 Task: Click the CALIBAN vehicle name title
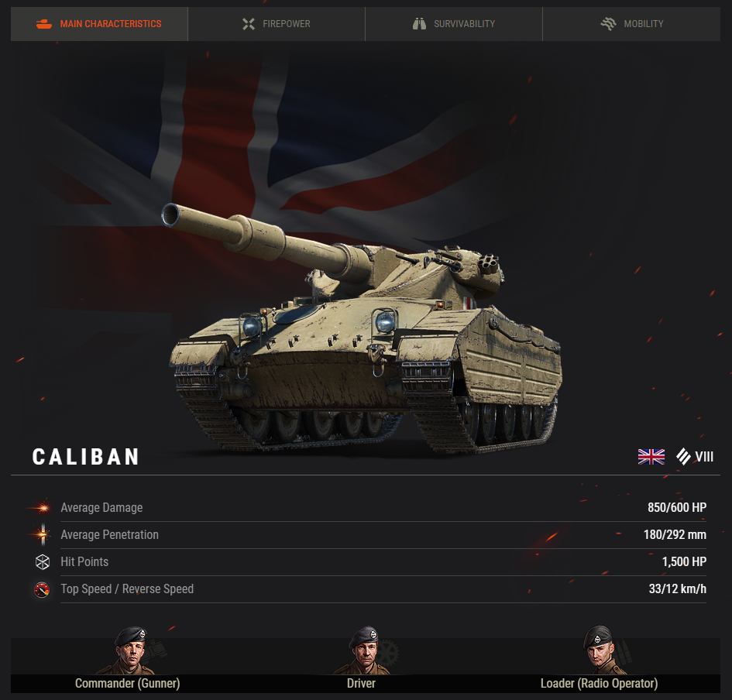tap(86, 457)
